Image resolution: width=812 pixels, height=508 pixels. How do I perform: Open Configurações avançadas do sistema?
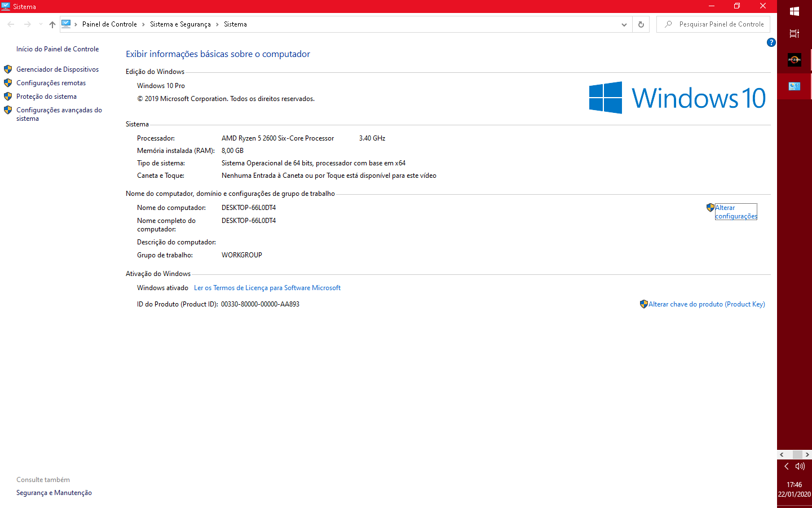point(59,114)
